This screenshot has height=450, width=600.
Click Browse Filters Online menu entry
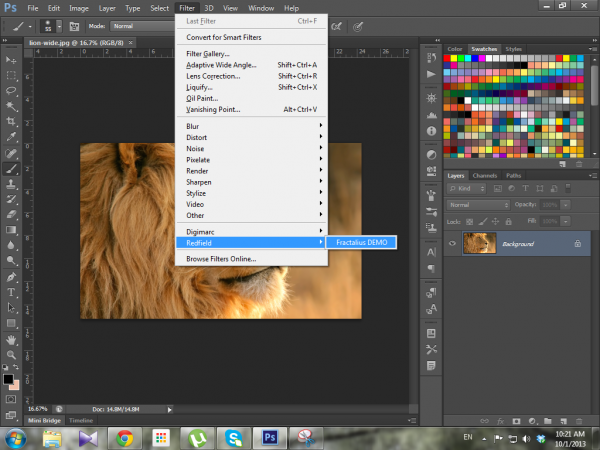pyautogui.click(x=221, y=258)
